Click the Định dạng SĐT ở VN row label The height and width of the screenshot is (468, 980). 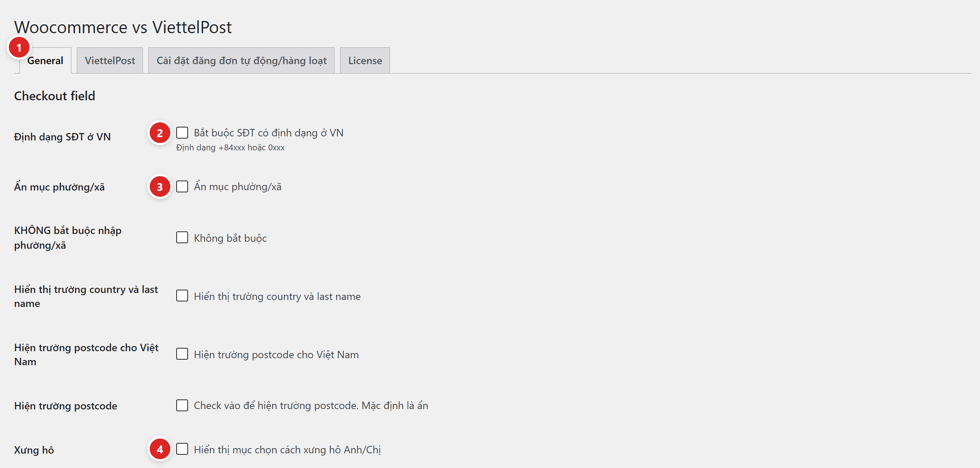click(62, 137)
